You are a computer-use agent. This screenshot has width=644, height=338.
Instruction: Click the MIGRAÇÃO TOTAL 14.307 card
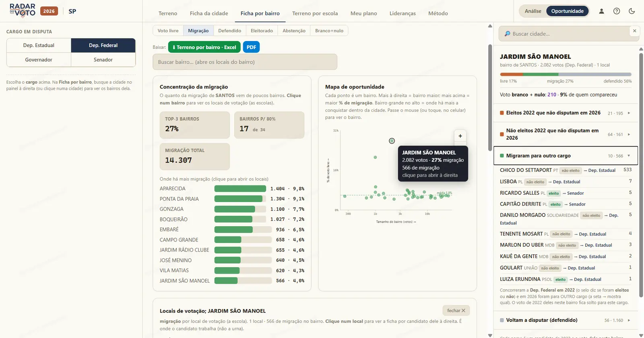coord(195,157)
